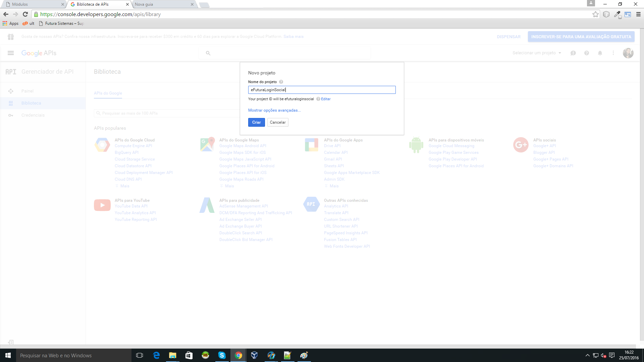Click the Cancelar button
The image size is (644, 362).
coord(278,122)
